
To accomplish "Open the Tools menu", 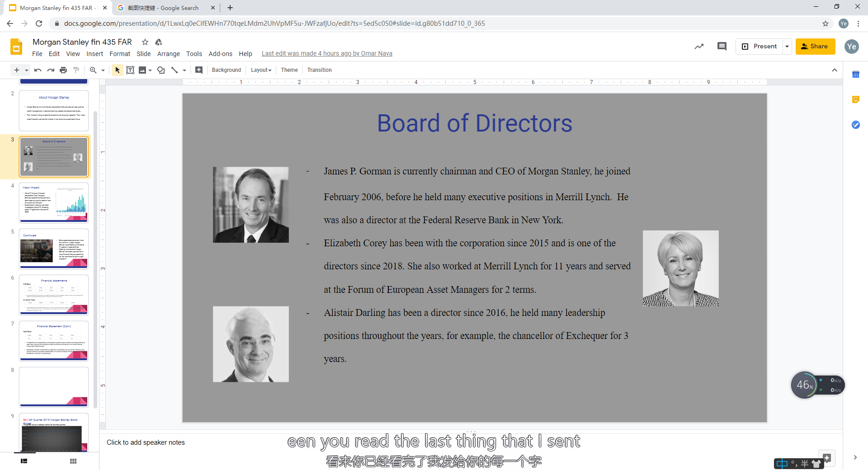I will (x=194, y=54).
